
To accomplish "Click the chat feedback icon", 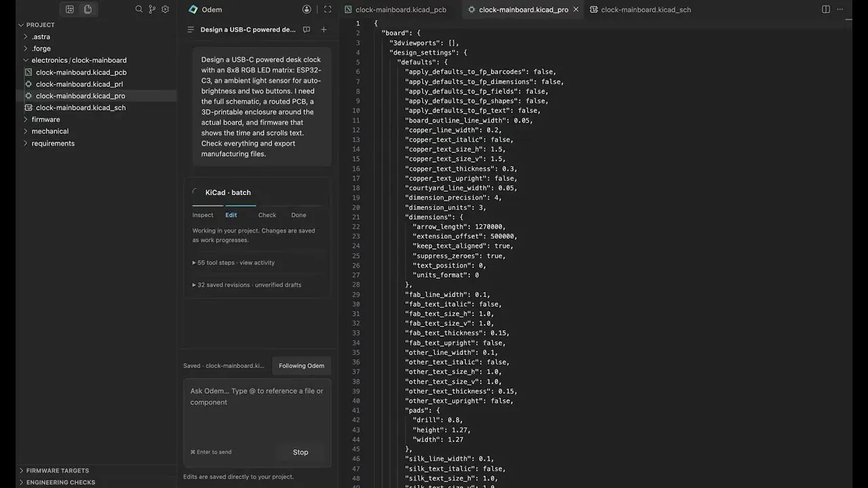I will coord(307,30).
